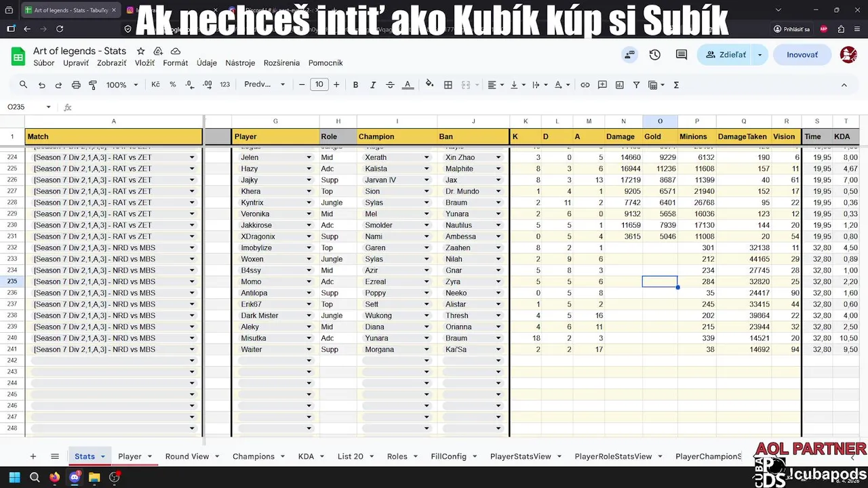
Task: Move document using folder icon
Action: coord(158,52)
